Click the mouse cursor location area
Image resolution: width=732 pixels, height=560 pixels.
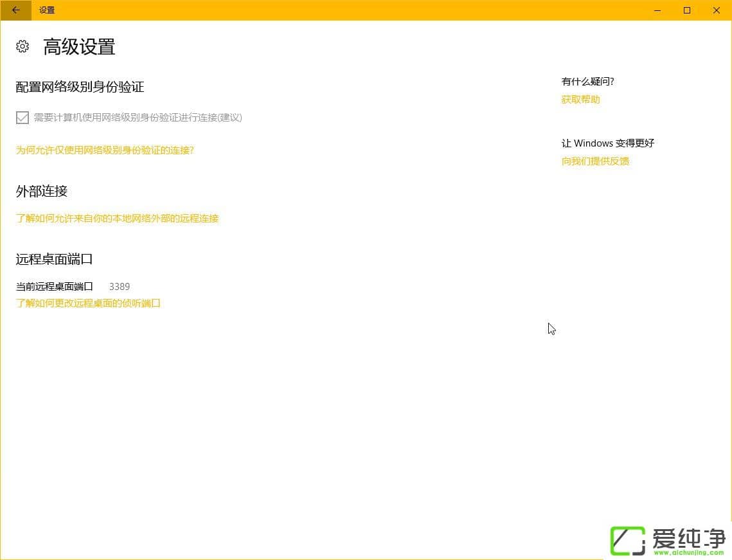tap(551, 329)
